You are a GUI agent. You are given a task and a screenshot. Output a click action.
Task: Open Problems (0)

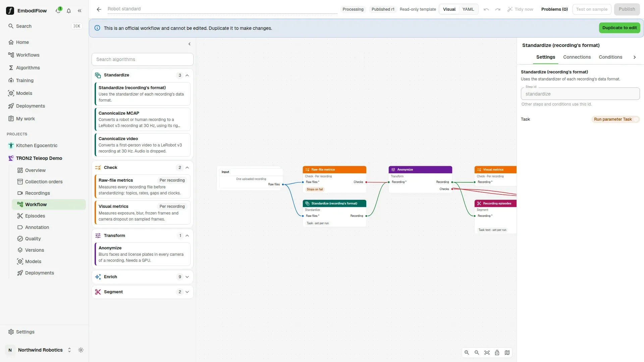tap(554, 9)
